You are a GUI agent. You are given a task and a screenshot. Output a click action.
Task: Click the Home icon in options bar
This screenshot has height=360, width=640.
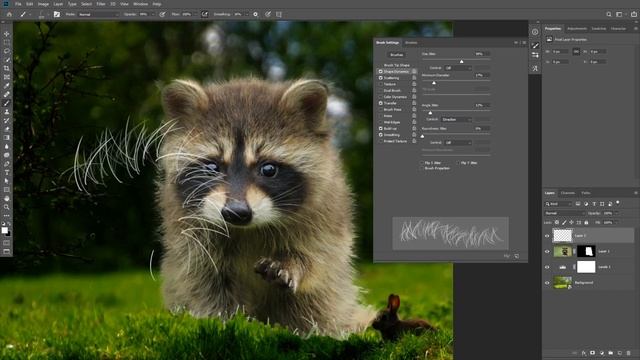tap(9, 14)
